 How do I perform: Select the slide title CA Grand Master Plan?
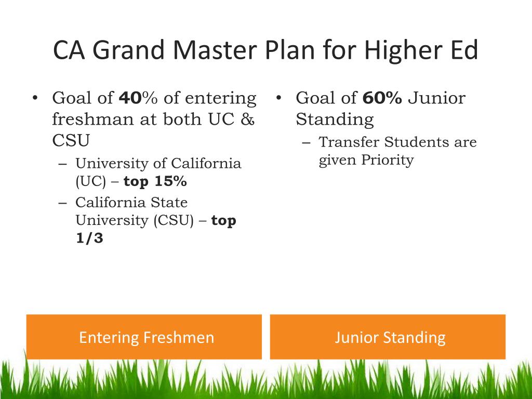[x=265, y=50]
